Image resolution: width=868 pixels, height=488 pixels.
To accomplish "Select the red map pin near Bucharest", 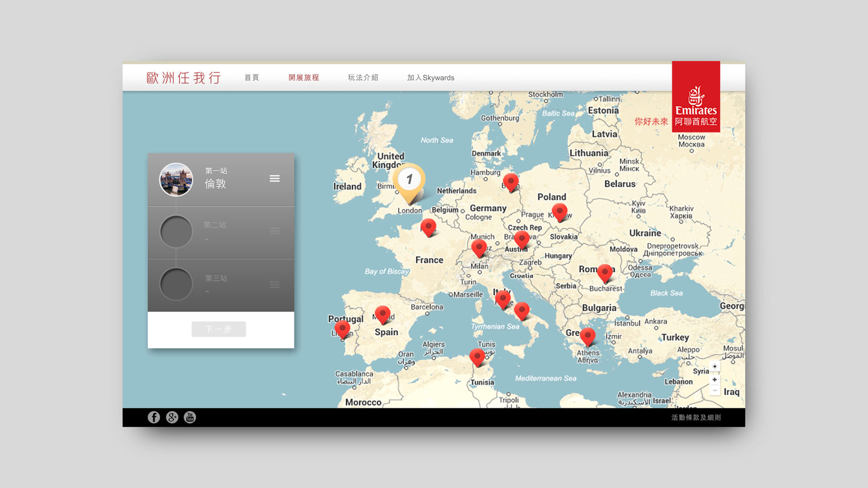I will click(605, 273).
